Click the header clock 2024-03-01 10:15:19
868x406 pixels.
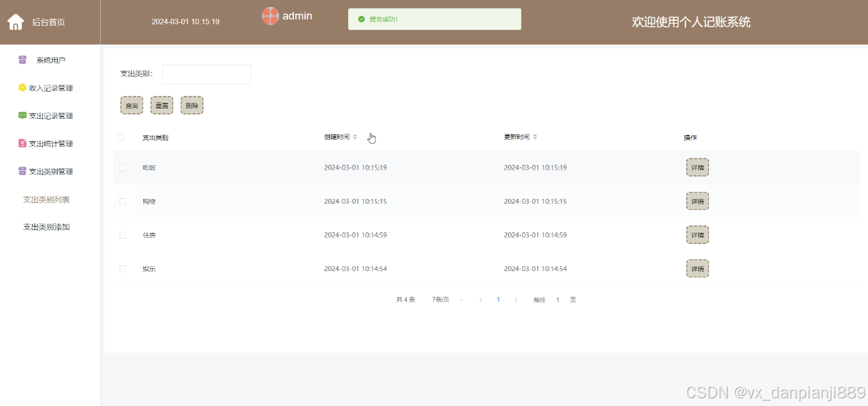tap(186, 22)
